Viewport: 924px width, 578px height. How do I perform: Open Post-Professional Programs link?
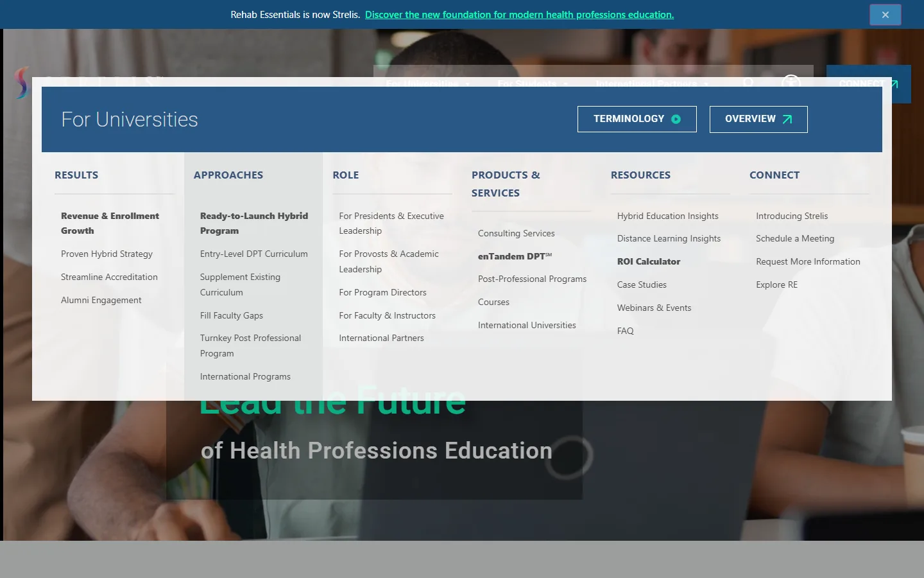pos(532,279)
